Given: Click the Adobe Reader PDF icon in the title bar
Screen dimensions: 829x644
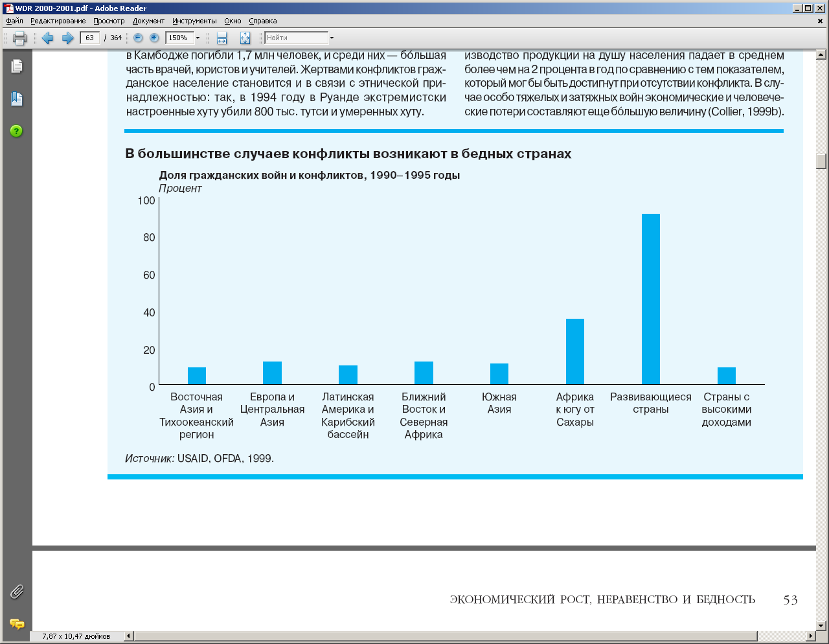Looking at the screenshot, I should pos(9,8).
